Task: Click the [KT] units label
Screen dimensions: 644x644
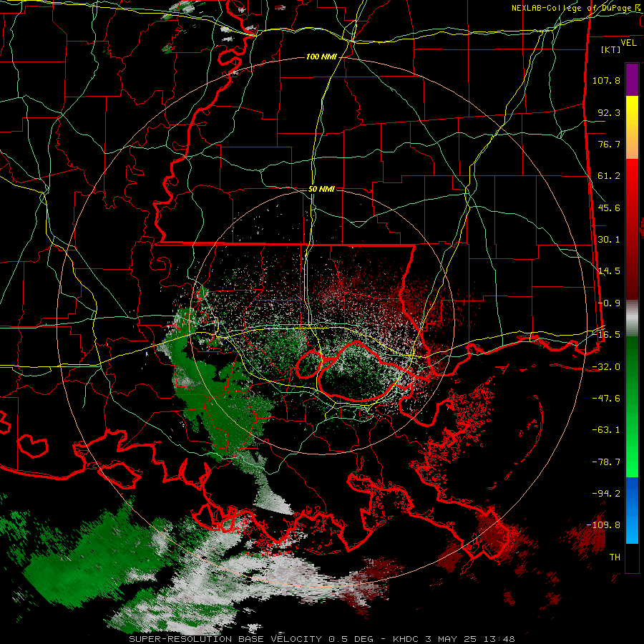Action: [x=611, y=49]
